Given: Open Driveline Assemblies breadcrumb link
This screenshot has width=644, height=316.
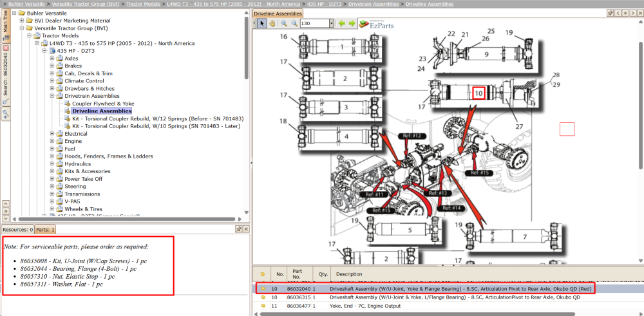Looking at the screenshot, I should [430, 4].
